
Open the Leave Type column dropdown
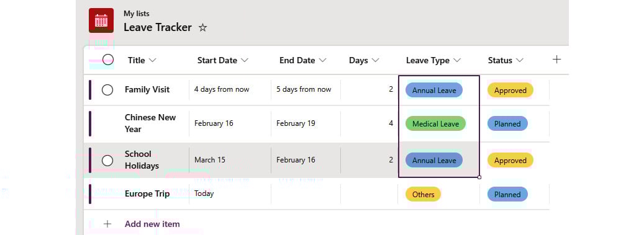click(456, 60)
